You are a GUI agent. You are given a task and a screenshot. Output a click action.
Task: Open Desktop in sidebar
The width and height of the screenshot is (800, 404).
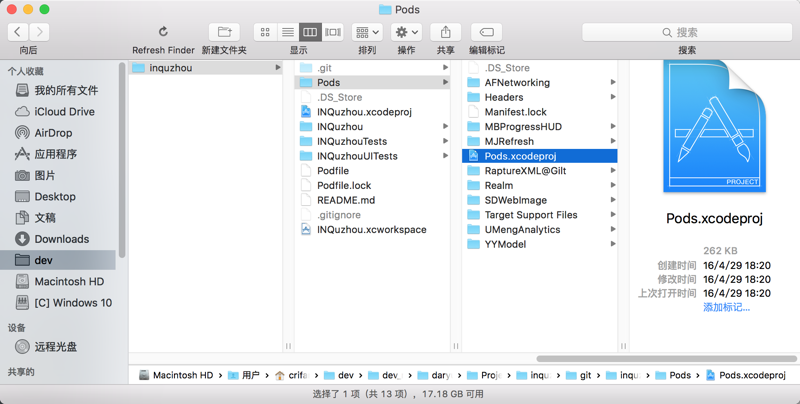[x=60, y=196]
